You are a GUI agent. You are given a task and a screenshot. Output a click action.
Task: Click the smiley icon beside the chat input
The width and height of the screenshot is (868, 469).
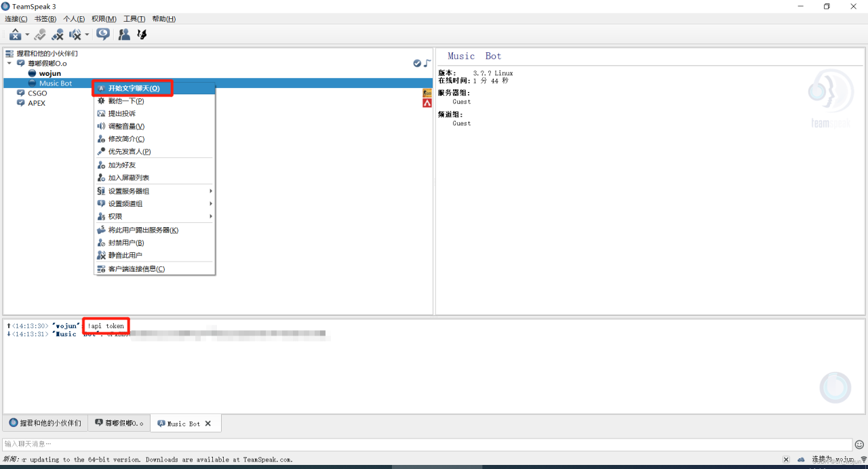coord(860,444)
